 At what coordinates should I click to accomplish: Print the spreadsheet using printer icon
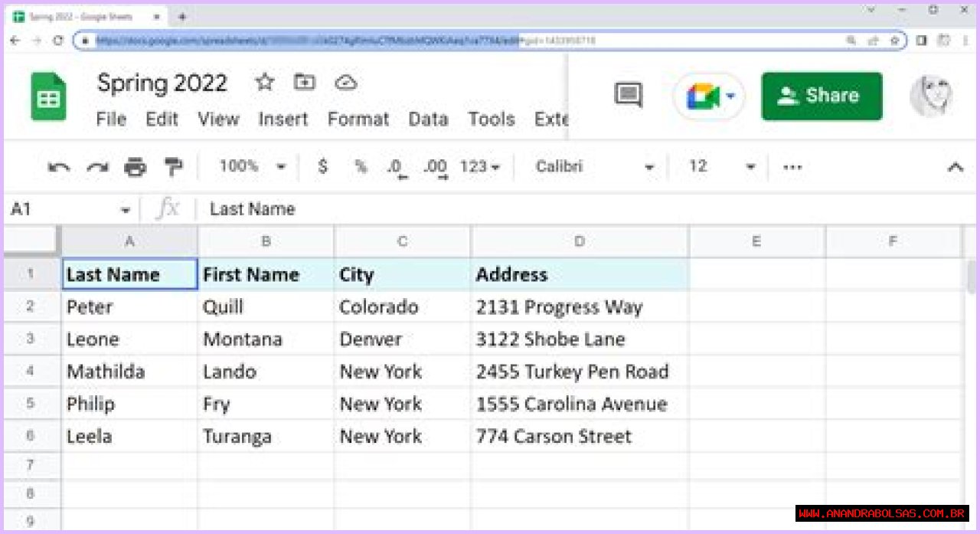(x=136, y=167)
